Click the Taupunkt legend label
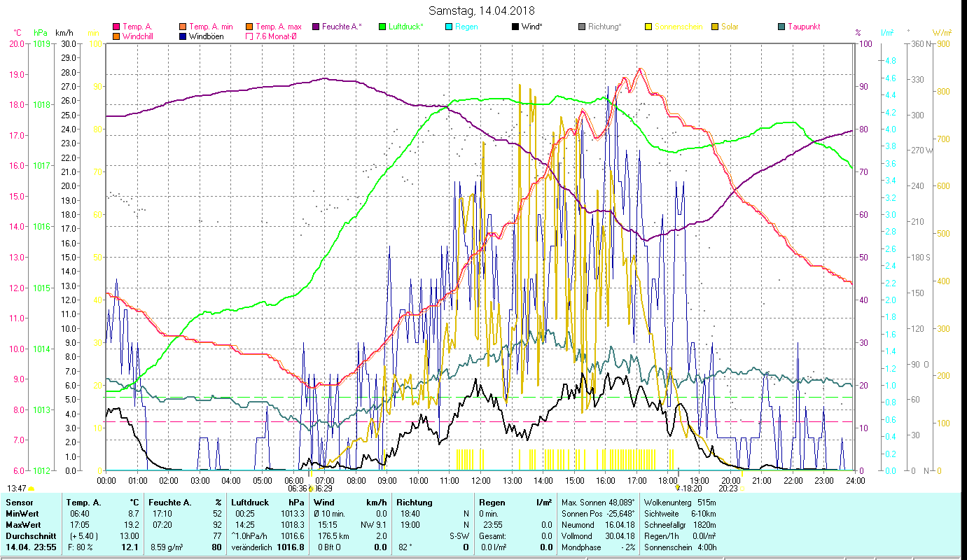This screenshot has height=560, width=967. point(804,27)
